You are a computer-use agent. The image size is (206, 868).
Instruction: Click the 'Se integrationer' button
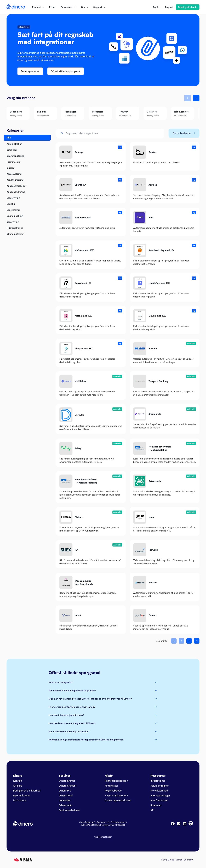(x=30, y=72)
